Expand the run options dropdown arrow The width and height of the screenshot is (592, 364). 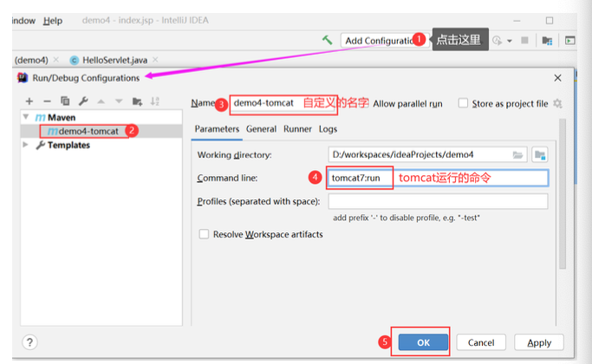[510, 41]
